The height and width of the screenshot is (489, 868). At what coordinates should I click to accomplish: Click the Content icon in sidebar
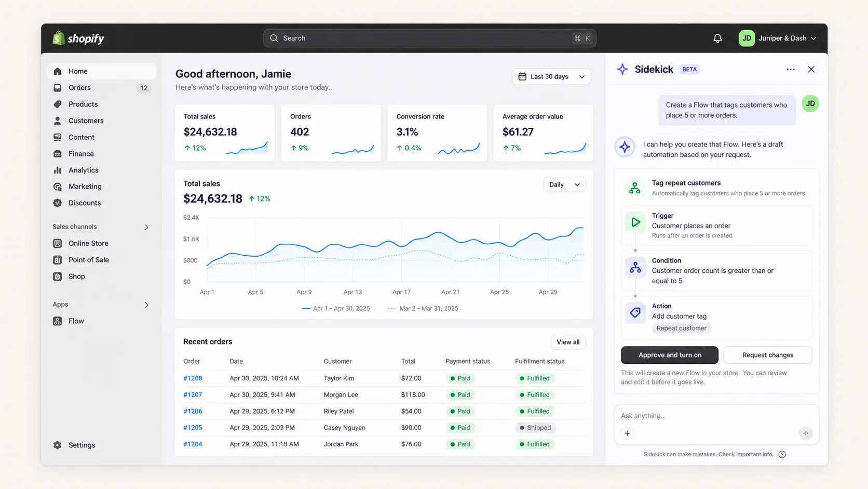click(58, 137)
